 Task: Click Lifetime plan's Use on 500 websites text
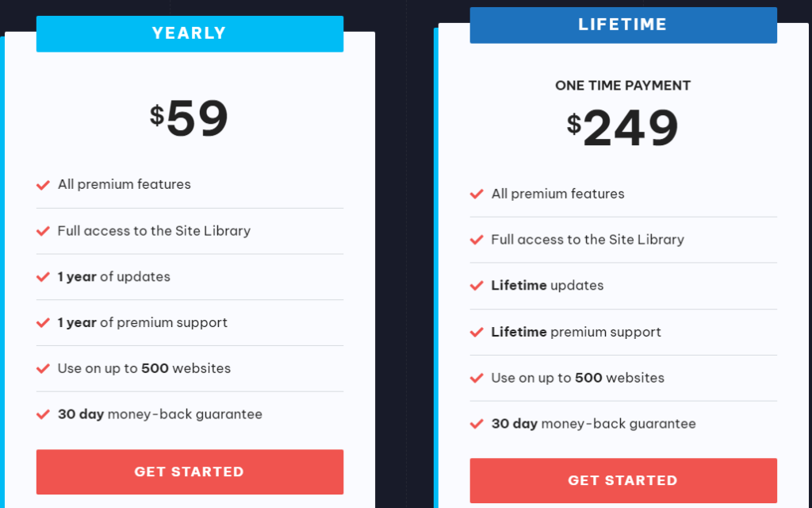pos(577,378)
